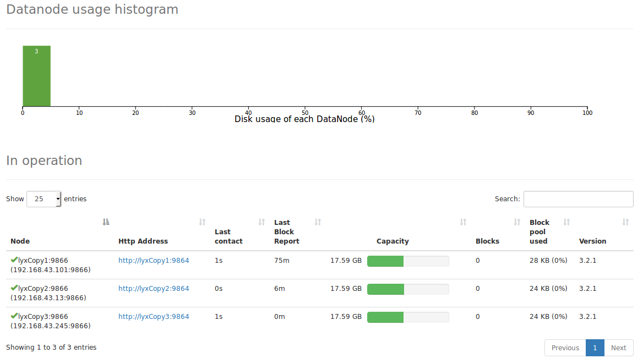Follow the http://lyxCopy2:9864 link
This screenshot has width=643, height=364.
click(154, 289)
